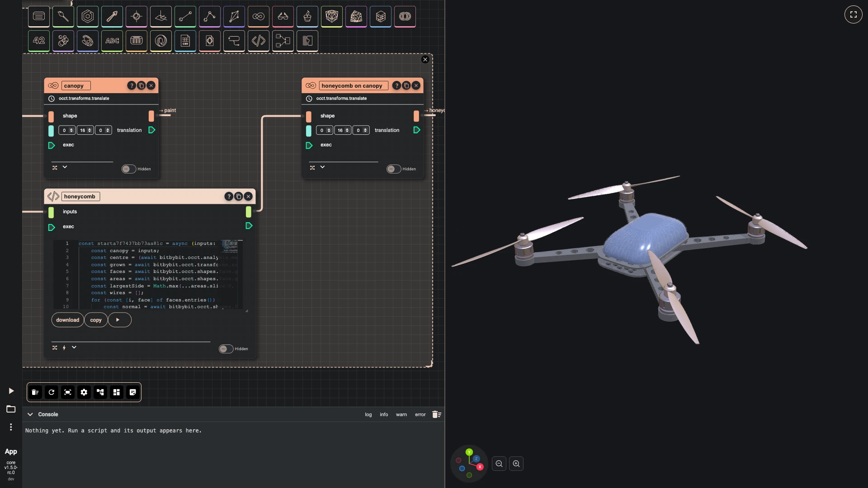The image size is (868, 488).
Task: Click the download button in honeycomb node
Action: [x=68, y=320]
